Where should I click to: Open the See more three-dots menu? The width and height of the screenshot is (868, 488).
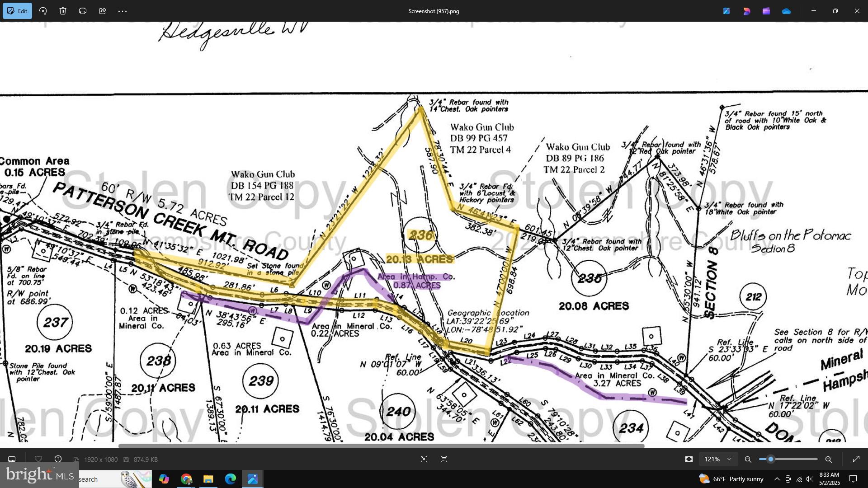point(123,11)
